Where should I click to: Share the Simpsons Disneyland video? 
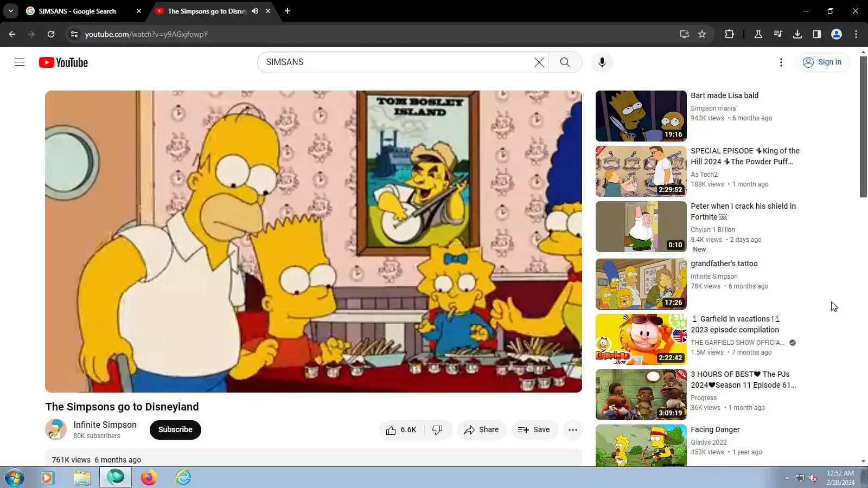point(481,430)
